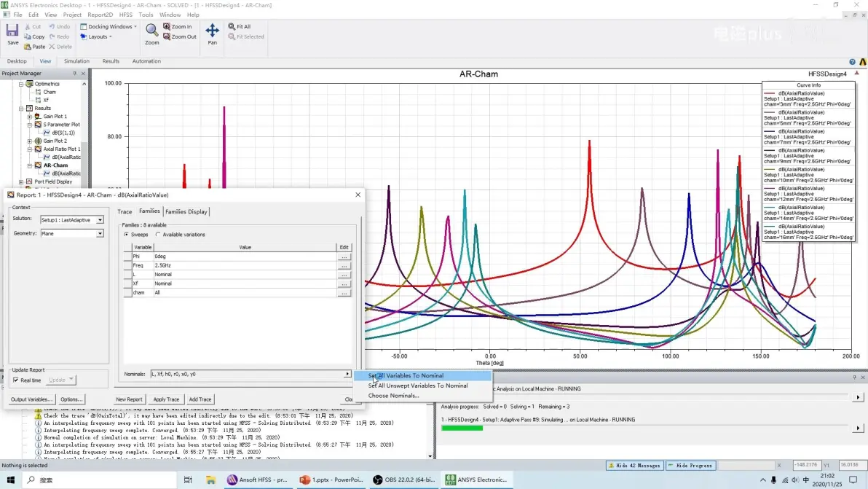Click the Windows taskbar search box
Image resolution: width=868 pixels, height=489 pixels.
pyautogui.click(x=100, y=480)
